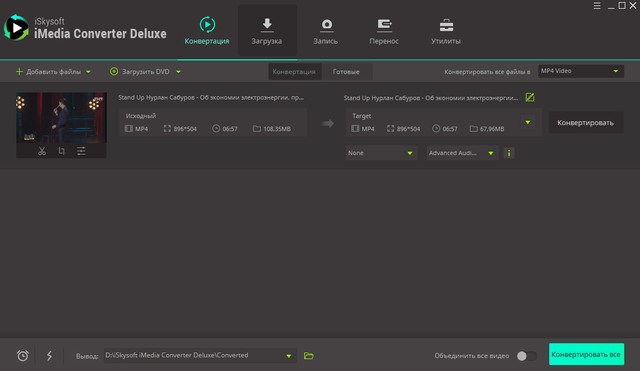Go to the Перенос tab
The image size is (640, 371).
(x=384, y=31)
